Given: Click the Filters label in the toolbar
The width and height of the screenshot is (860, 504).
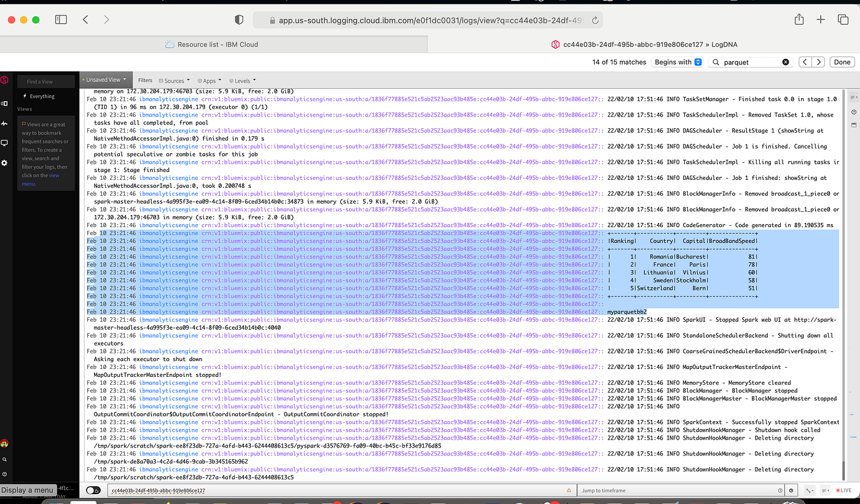Looking at the screenshot, I should (x=145, y=80).
